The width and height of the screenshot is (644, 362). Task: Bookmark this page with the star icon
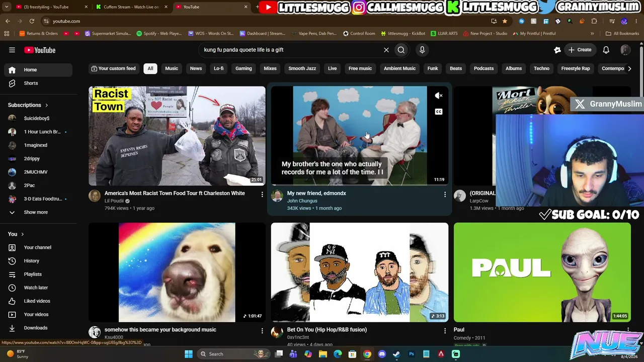pyautogui.click(x=505, y=21)
